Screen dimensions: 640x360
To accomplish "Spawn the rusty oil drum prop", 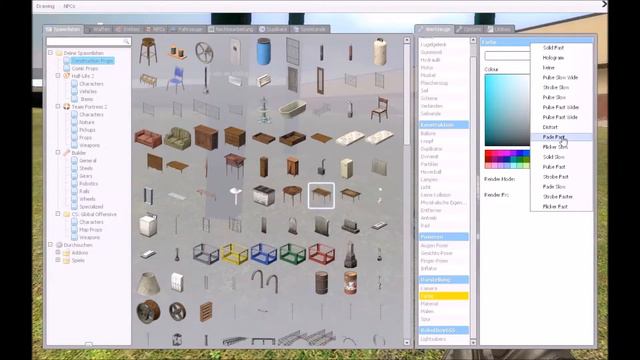I will 321,283.
